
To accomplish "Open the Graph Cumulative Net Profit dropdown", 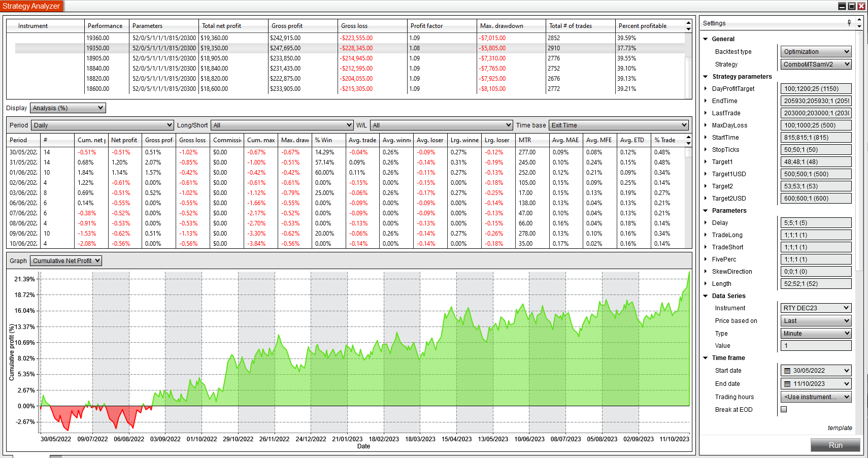I will coord(66,261).
